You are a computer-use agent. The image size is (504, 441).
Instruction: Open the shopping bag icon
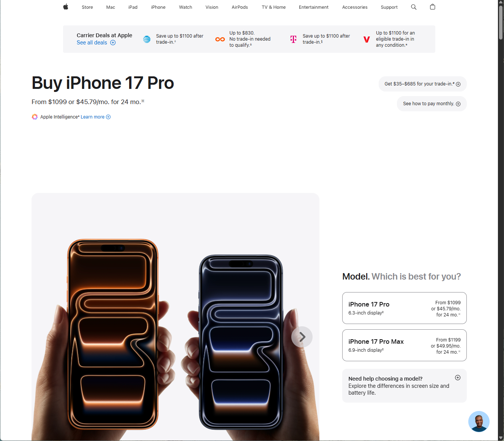(x=432, y=7)
